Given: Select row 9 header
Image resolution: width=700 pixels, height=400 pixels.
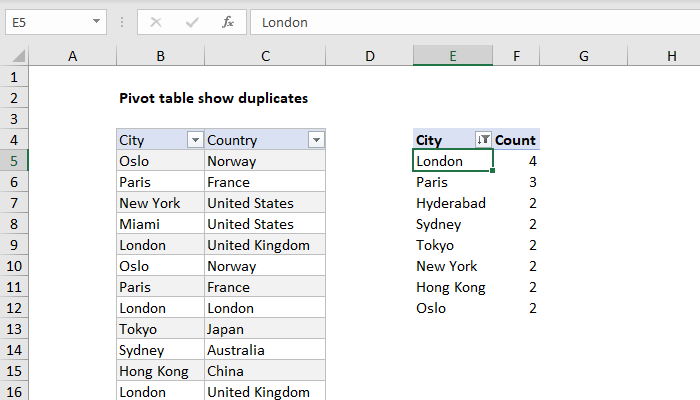Looking at the screenshot, I should point(14,245).
